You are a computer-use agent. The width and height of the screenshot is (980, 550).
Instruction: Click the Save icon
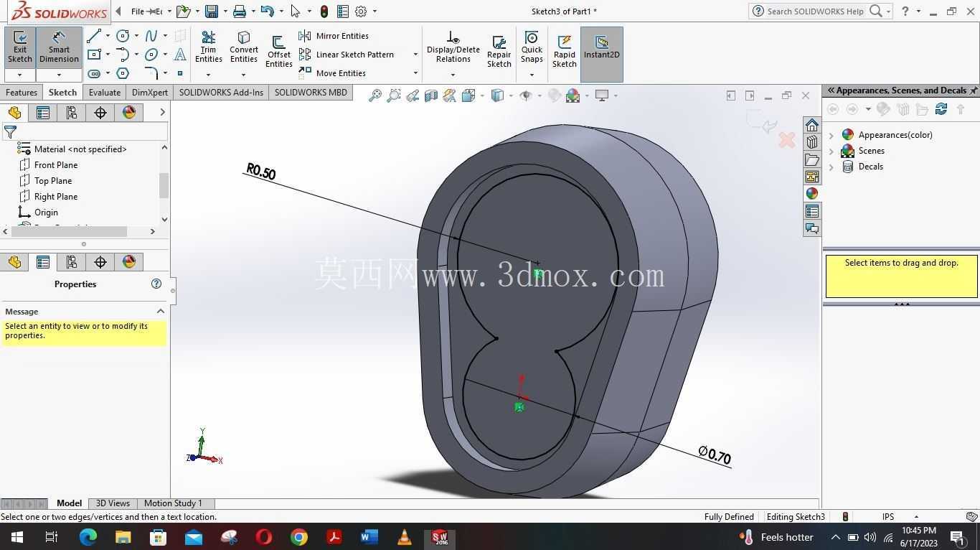click(x=211, y=11)
